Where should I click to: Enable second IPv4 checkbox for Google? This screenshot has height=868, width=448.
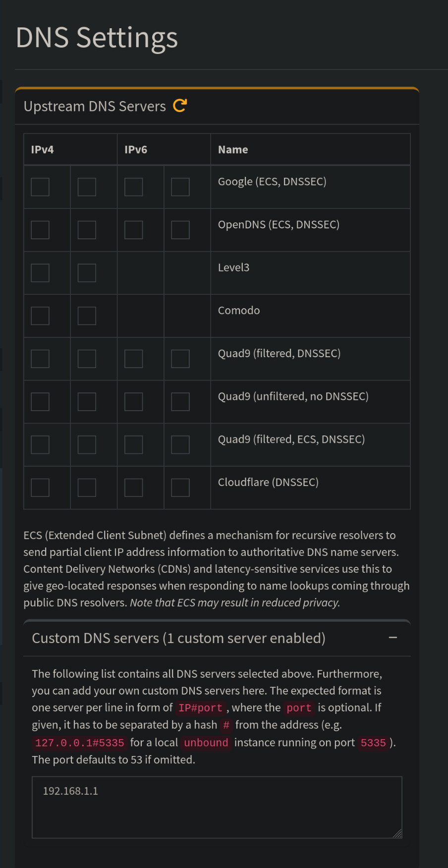[x=87, y=187]
